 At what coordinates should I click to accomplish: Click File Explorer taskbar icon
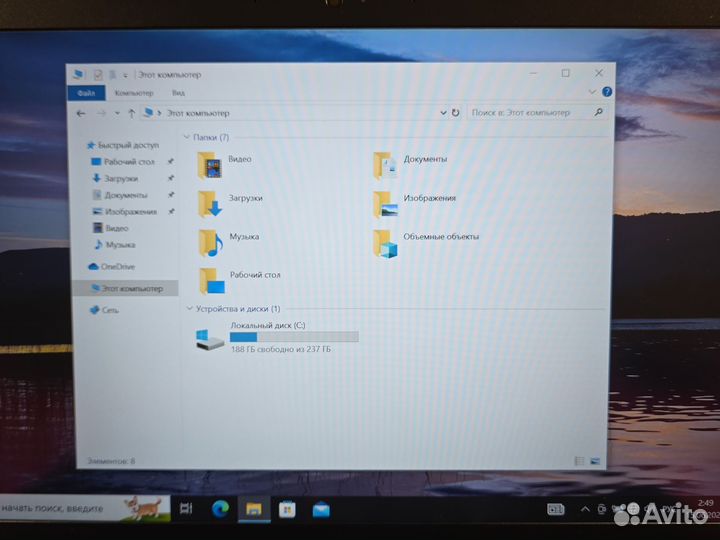(x=254, y=509)
